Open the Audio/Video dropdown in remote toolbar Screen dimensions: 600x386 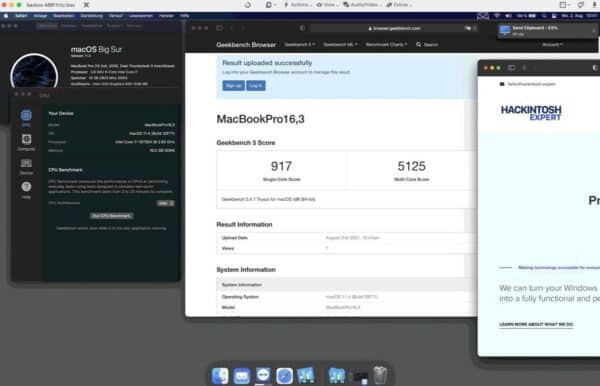(x=362, y=5)
